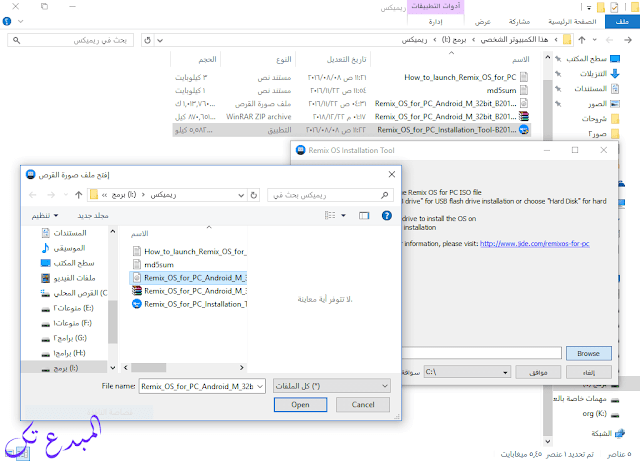
Task: Select المستندات in dialog navigation pane
Action: (x=64, y=233)
